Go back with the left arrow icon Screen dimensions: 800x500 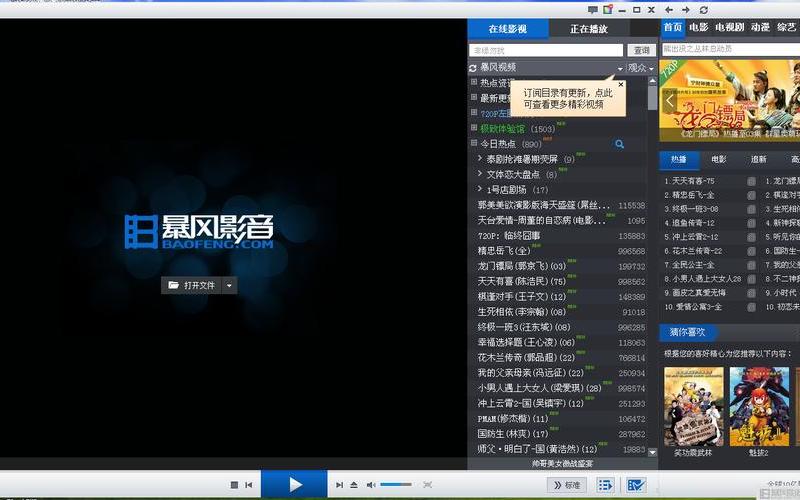[x=669, y=10]
